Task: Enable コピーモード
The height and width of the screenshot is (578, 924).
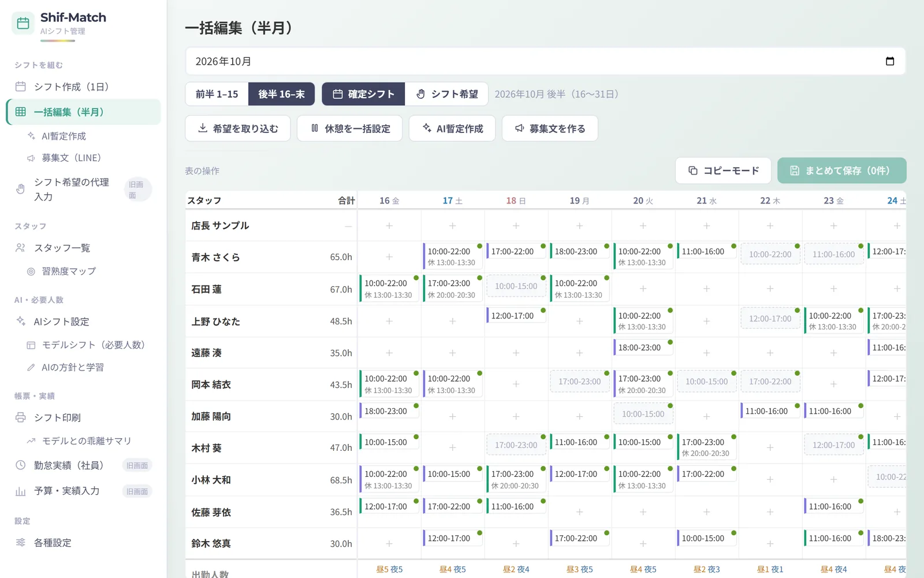Action: (x=723, y=171)
